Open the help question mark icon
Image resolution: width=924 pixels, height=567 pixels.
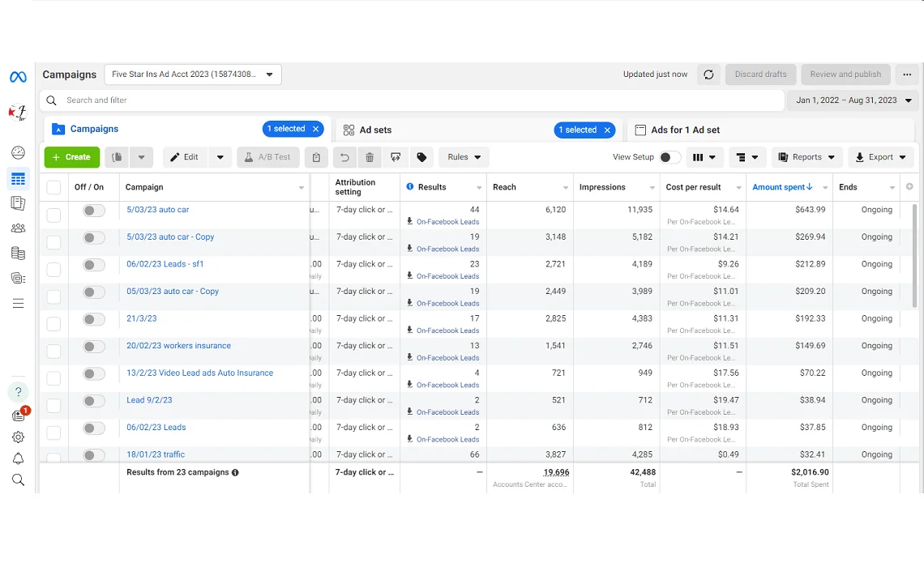point(18,392)
